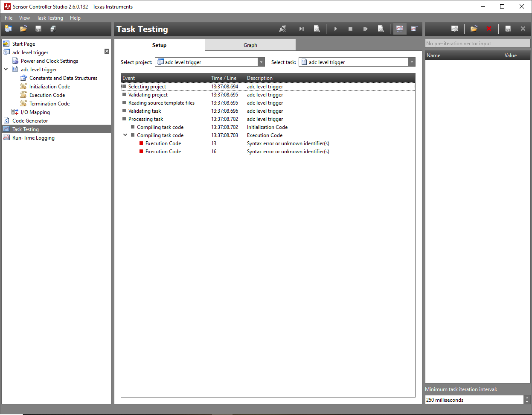Open Power and Clock Settings
532x415 pixels.
point(49,61)
